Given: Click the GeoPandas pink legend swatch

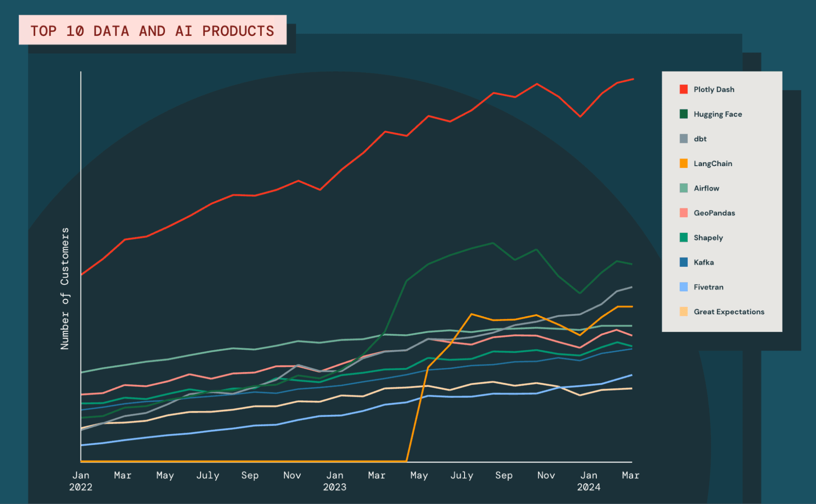Looking at the screenshot, I should [x=683, y=213].
